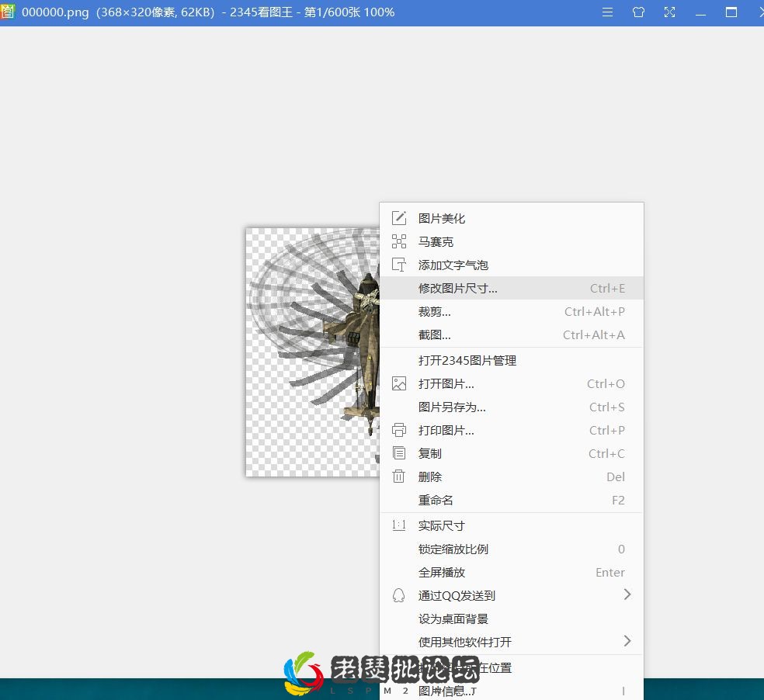Click the 马赛克 mosaic tool icon
The image size is (764, 700).
[399, 241]
